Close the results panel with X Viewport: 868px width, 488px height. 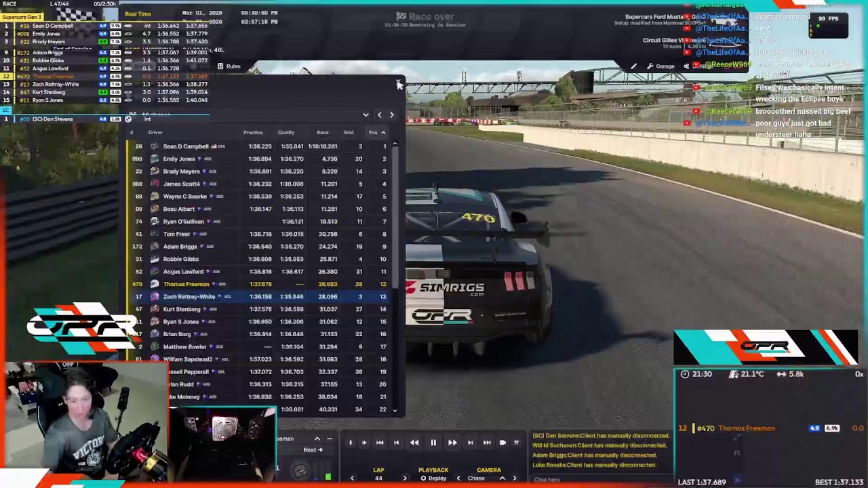tap(398, 83)
